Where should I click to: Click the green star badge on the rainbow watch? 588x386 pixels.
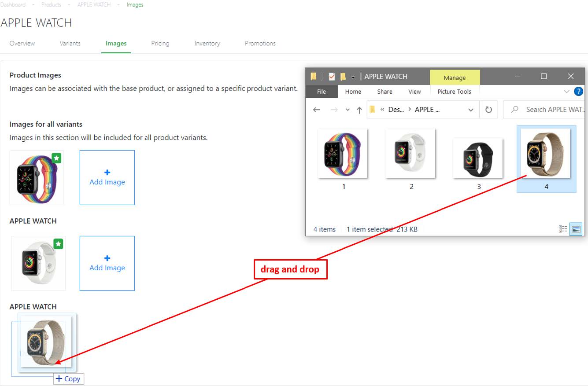coord(56,158)
